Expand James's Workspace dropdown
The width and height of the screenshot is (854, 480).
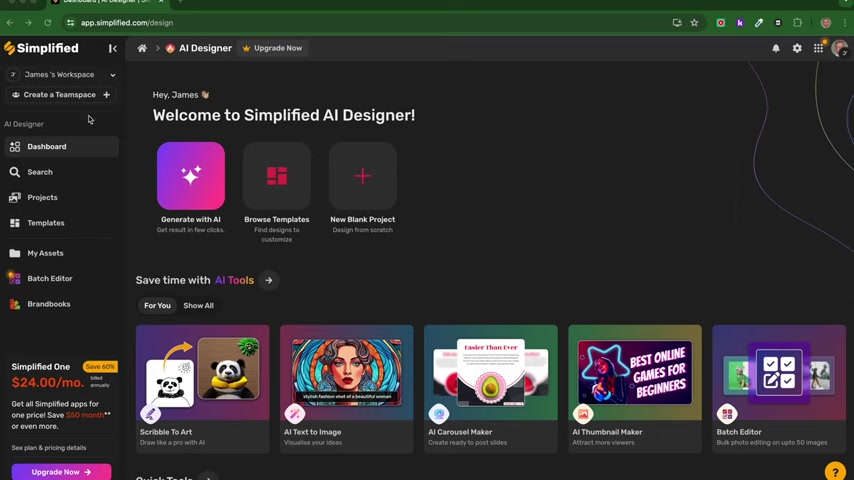click(112, 75)
